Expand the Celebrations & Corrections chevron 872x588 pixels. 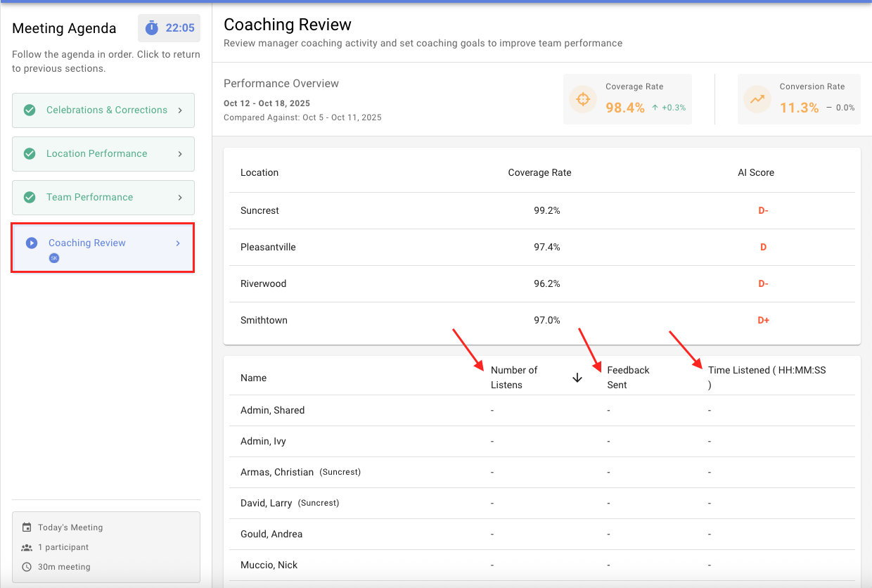[180, 110]
